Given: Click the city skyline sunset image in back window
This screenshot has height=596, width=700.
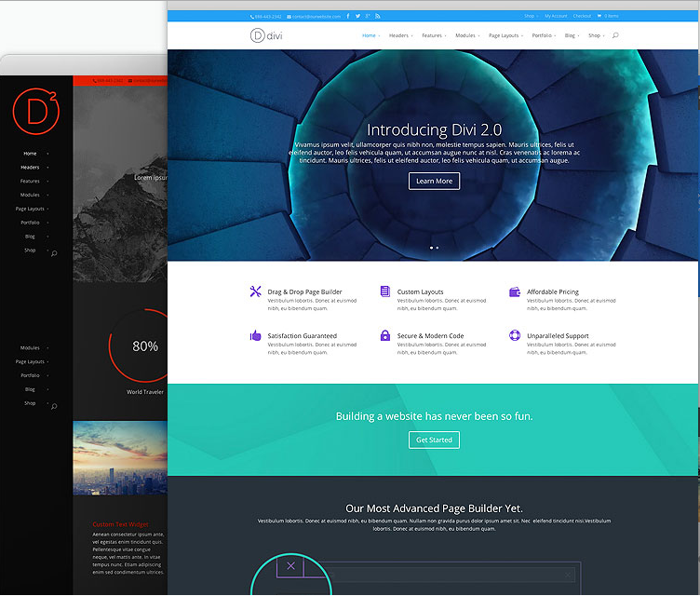Looking at the screenshot, I should pyautogui.click(x=120, y=458).
